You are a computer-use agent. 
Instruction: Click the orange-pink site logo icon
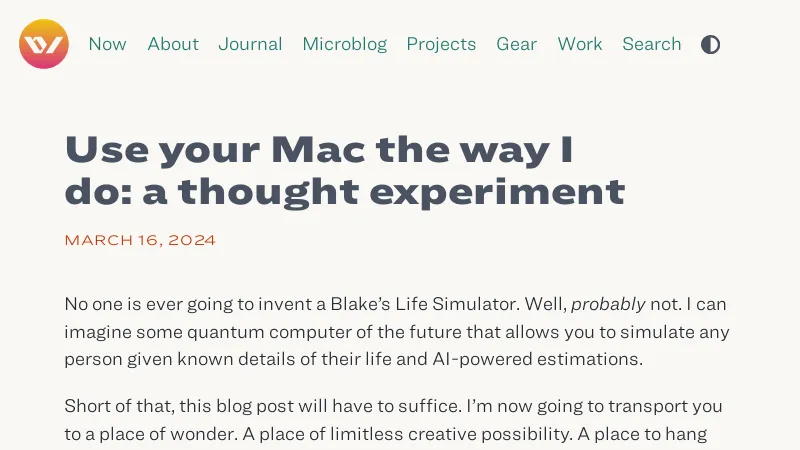point(44,44)
